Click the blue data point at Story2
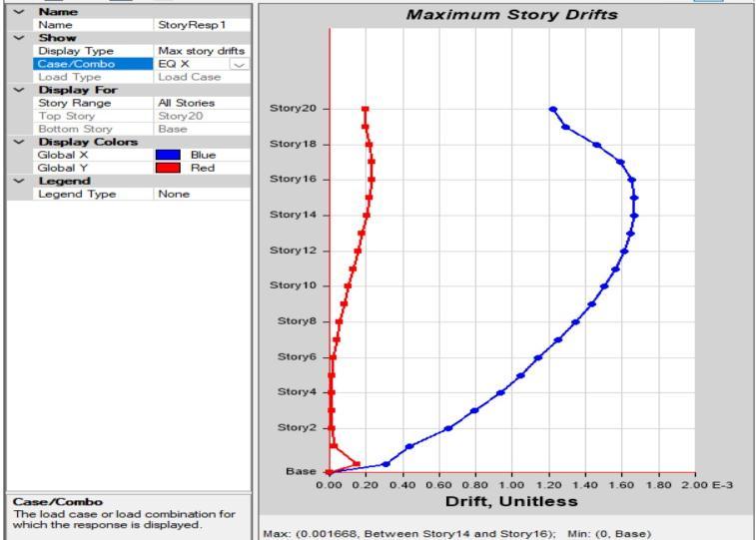The height and width of the screenshot is (540, 756). (448, 428)
